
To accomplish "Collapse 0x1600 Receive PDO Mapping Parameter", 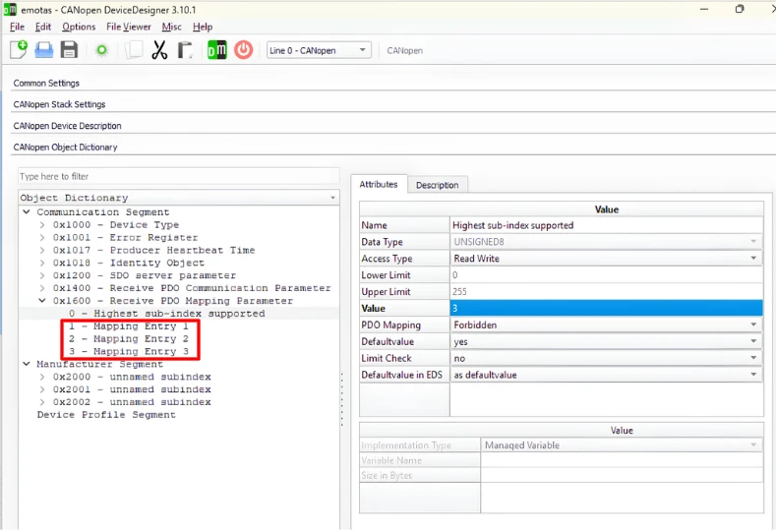I will 42,300.
